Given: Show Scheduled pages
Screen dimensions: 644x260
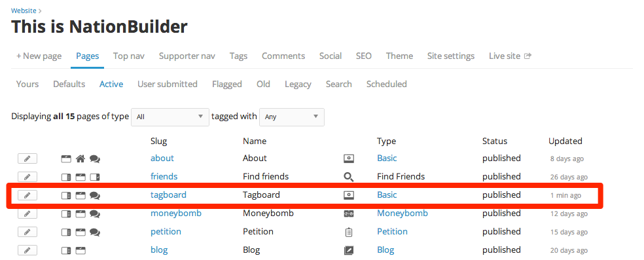Looking at the screenshot, I should coord(387,84).
